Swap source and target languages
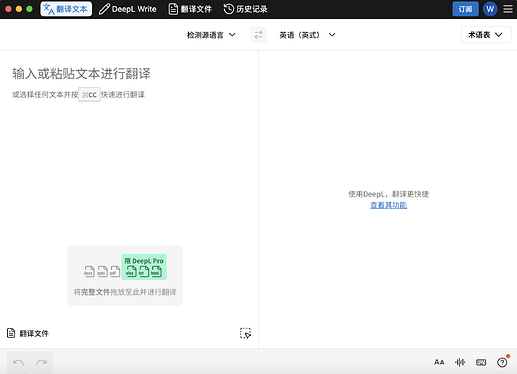This screenshot has height=374, width=517. [x=258, y=35]
